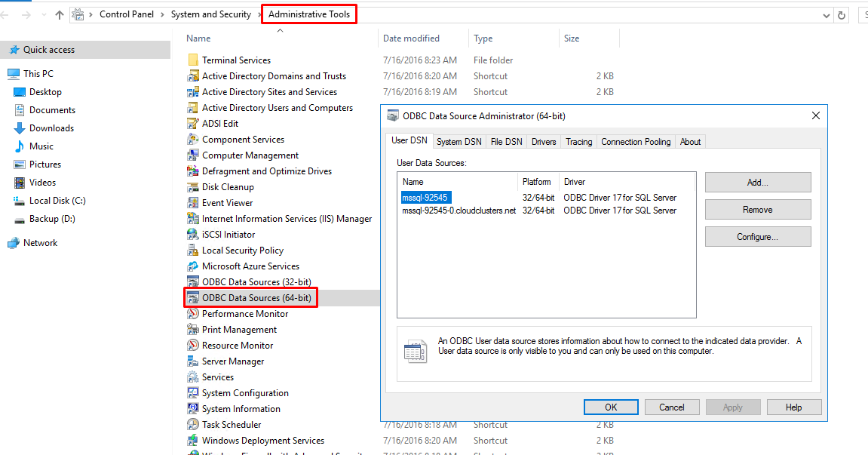Select the Services gear icon
The width and height of the screenshot is (868, 455).
tap(193, 377)
